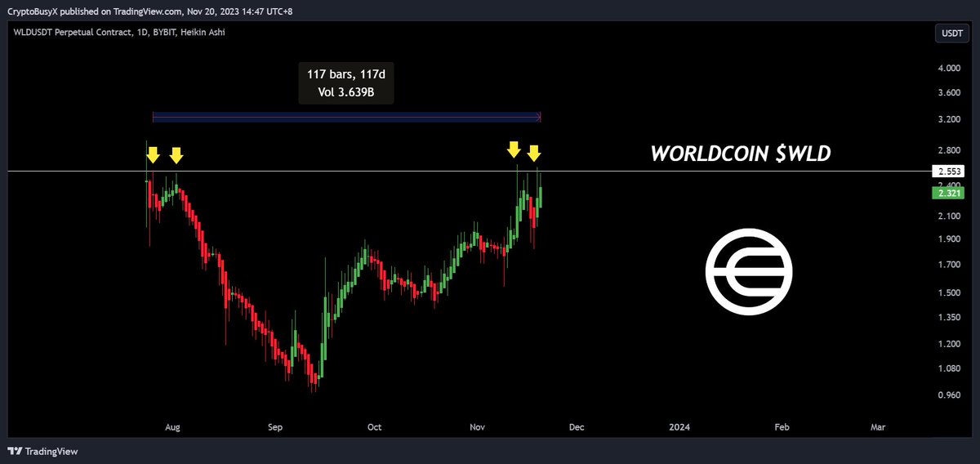Click the 3.600 price axis label

[x=949, y=93]
